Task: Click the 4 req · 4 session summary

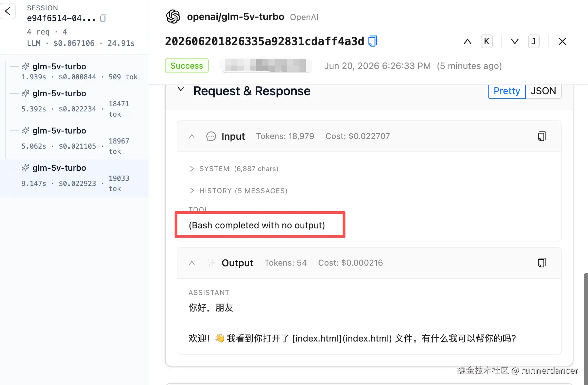Action: 47,32
